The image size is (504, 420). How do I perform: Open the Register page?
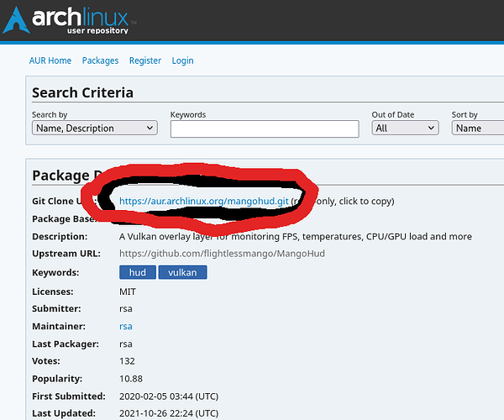(145, 60)
